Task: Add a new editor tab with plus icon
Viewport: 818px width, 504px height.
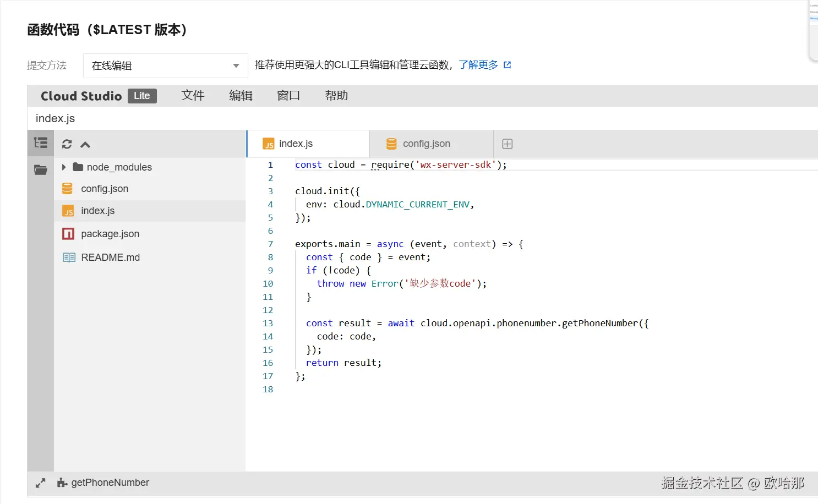Action: (508, 144)
